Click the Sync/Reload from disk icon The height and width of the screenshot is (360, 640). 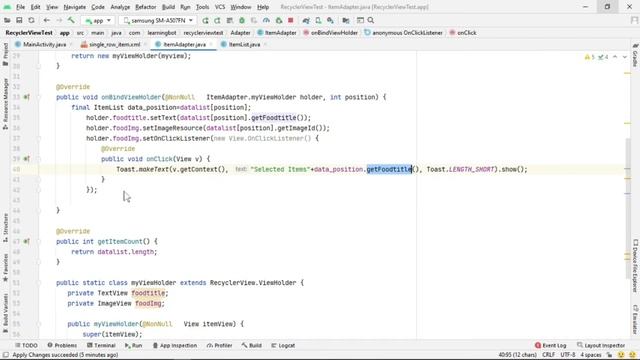tap(31, 20)
